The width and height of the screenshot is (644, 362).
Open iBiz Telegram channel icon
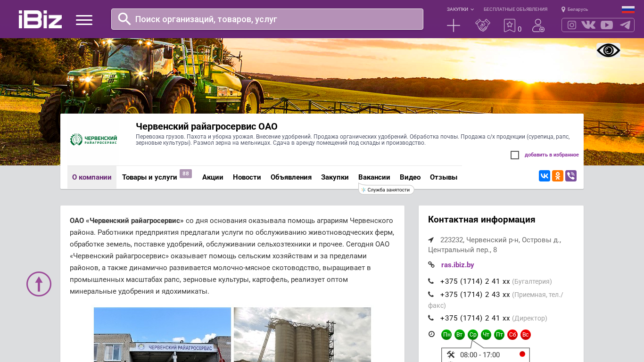pyautogui.click(x=625, y=25)
